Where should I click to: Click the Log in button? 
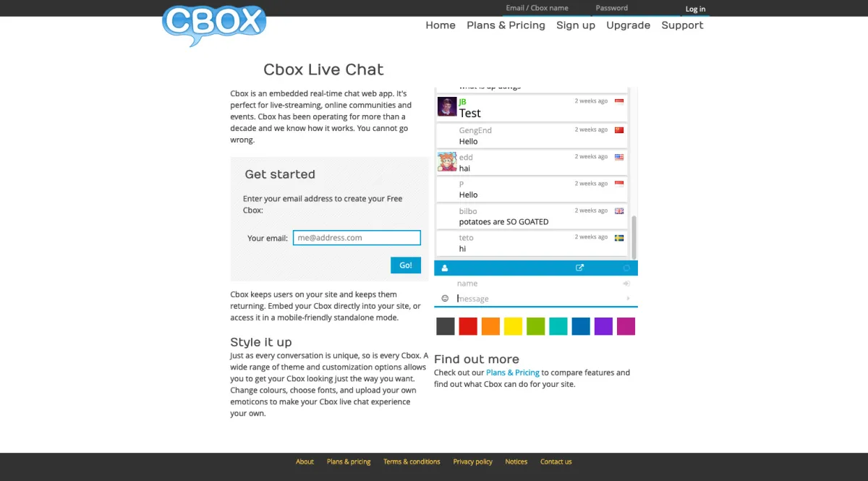[695, 9]
